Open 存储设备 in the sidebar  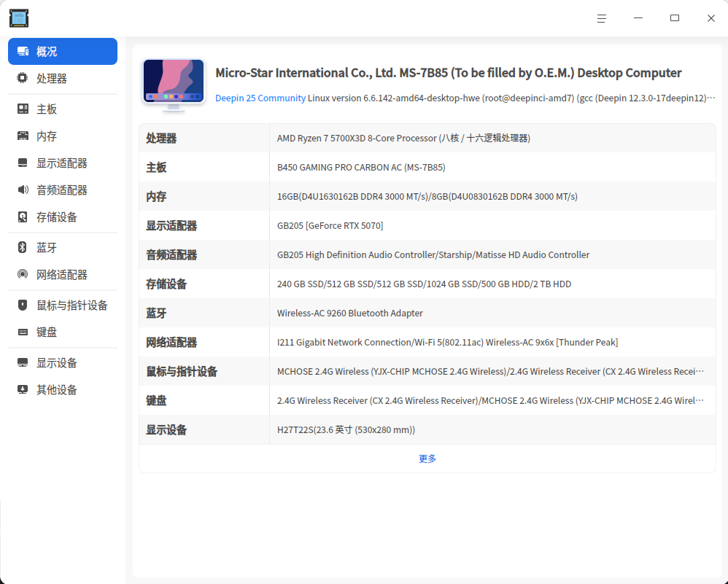[x=63, y=217]
